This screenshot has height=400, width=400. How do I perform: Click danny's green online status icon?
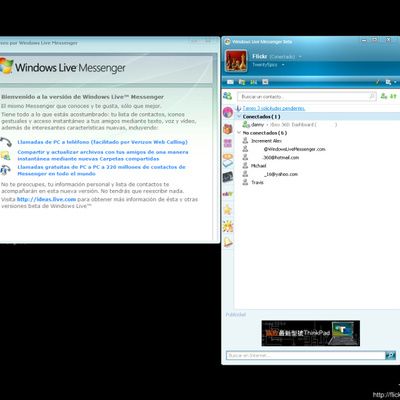pos(246,125)
